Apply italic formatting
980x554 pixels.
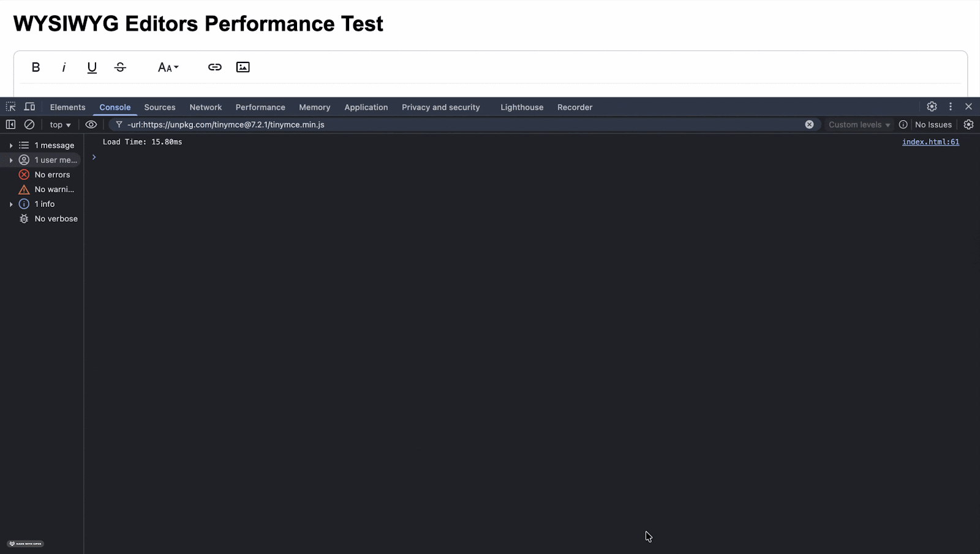pyautogui.click(x=64, y=67)
